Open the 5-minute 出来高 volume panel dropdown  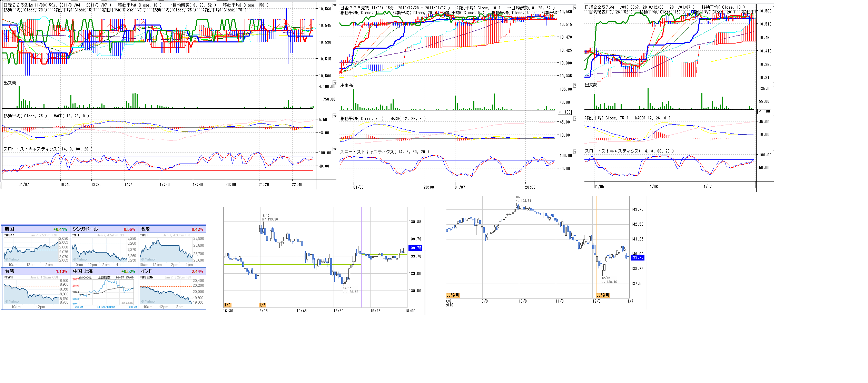(x=334, y=83)
